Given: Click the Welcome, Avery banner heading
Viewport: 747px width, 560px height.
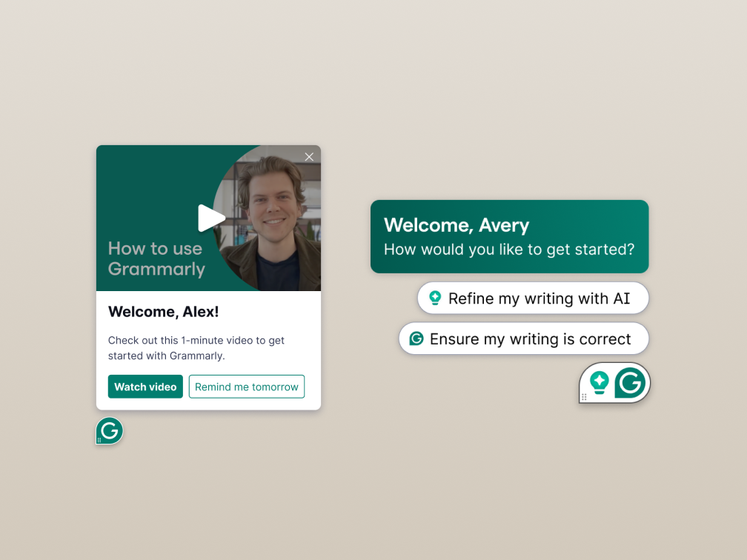Looking at the screenshot, I should pos(456,225).
